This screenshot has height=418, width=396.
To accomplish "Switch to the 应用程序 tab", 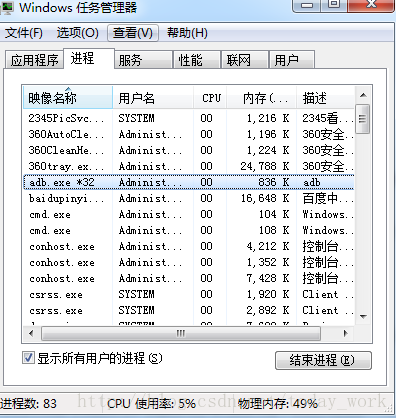I will click(34, 60).
